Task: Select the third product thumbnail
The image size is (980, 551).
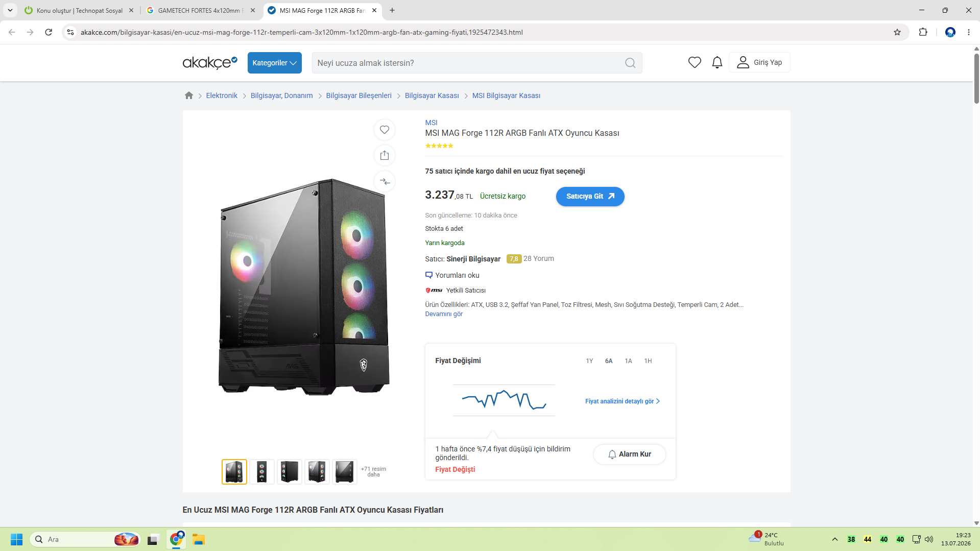Action: 290,472
